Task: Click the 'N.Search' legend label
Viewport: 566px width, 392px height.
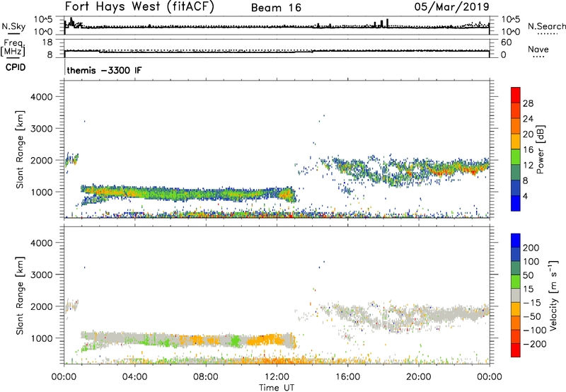Action: 546,26
